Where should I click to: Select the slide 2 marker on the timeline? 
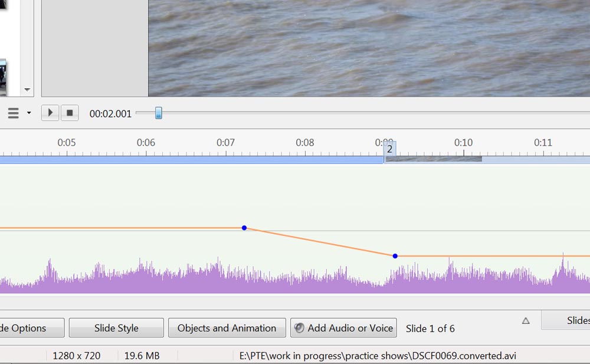coord(389,149)
